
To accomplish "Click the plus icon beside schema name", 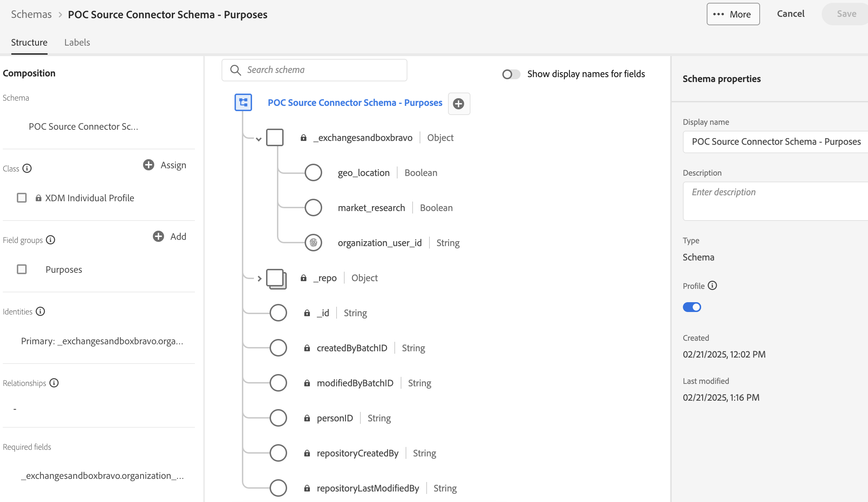I will click(x=459, y=103).
